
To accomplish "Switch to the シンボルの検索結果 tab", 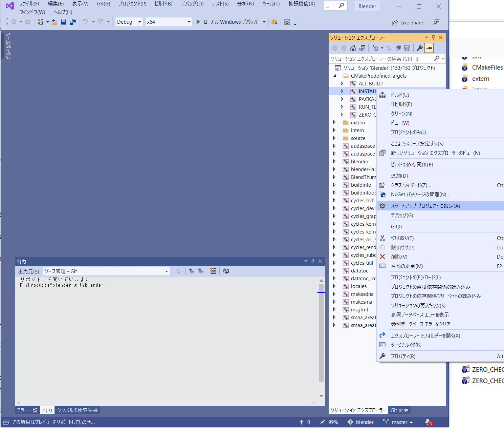I will tap(78, 410).
